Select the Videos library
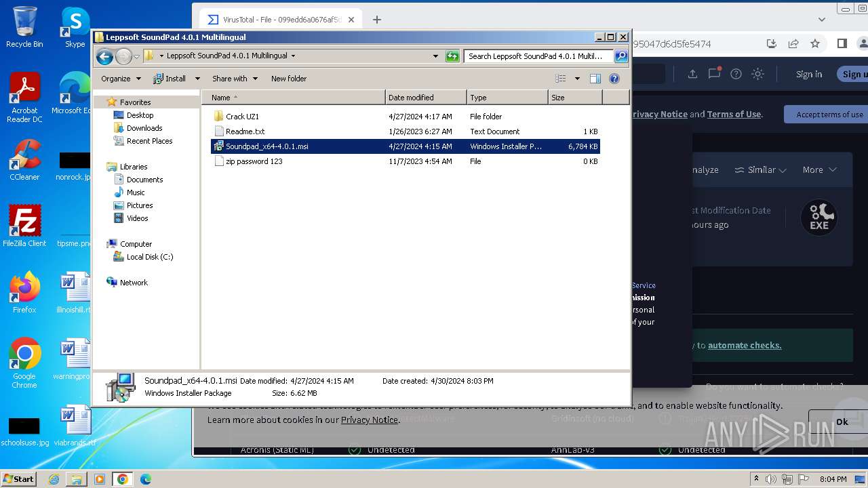This screenshot has width=868, height=488. tap(137, 218)
